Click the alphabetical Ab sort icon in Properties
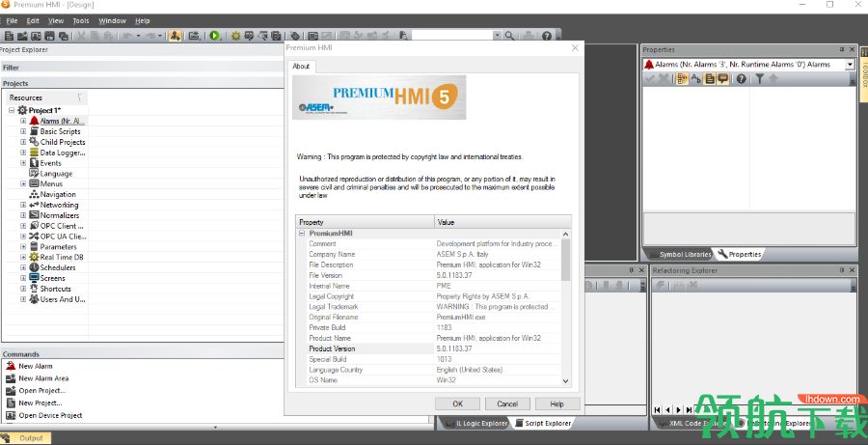868x445 pixels. point(695,79)
